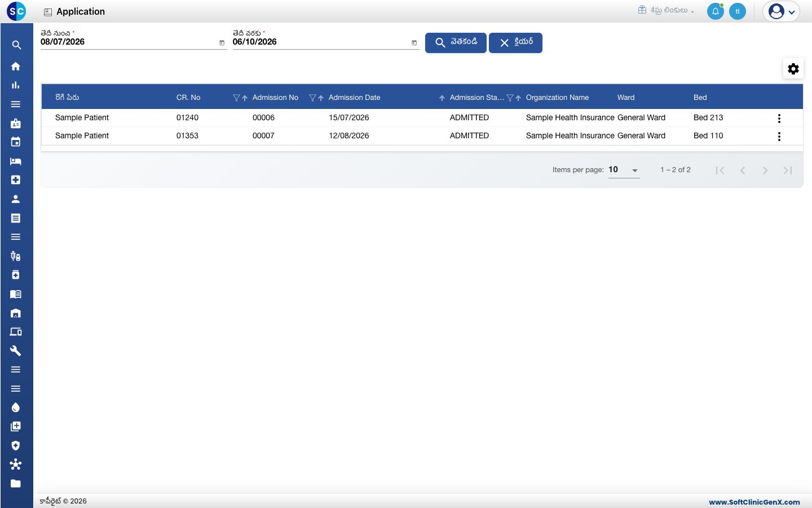Go to the home icon in sidebar

pyautogui.click(x=16, y=66)
